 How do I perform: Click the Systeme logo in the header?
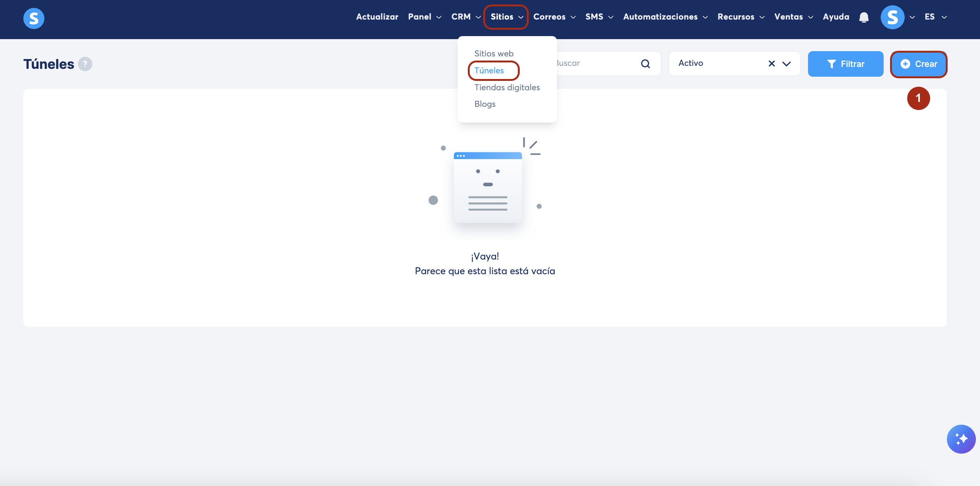(33, 18)
